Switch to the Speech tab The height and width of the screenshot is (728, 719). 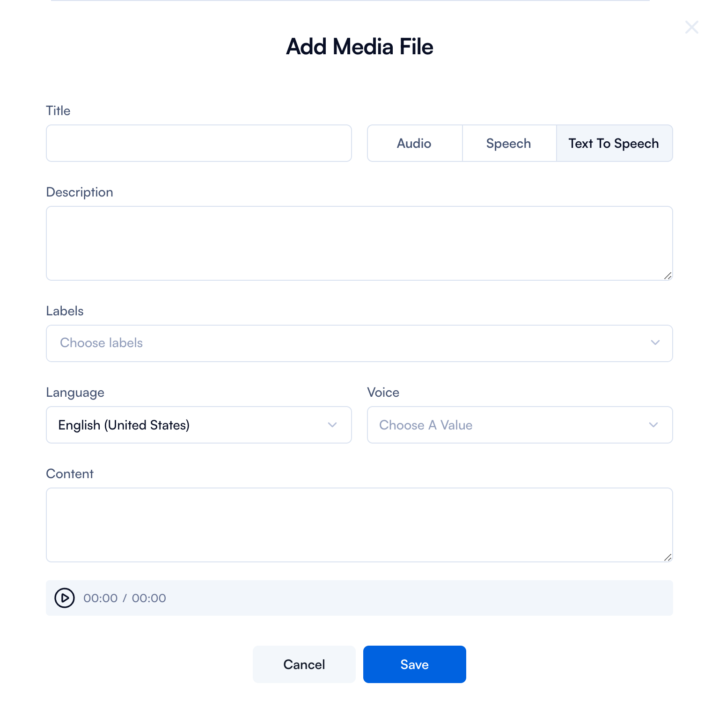(x=508, y=143)
